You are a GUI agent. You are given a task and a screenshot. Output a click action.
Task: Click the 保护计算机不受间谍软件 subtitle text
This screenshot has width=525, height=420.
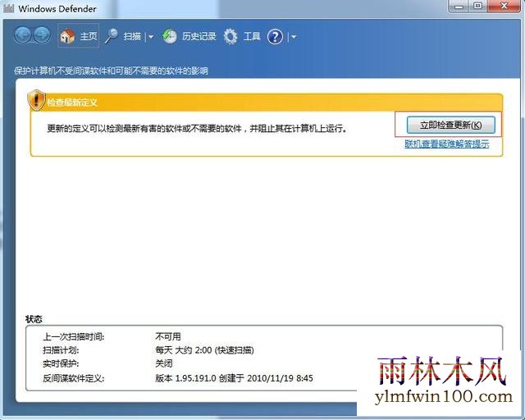[111, 71]
